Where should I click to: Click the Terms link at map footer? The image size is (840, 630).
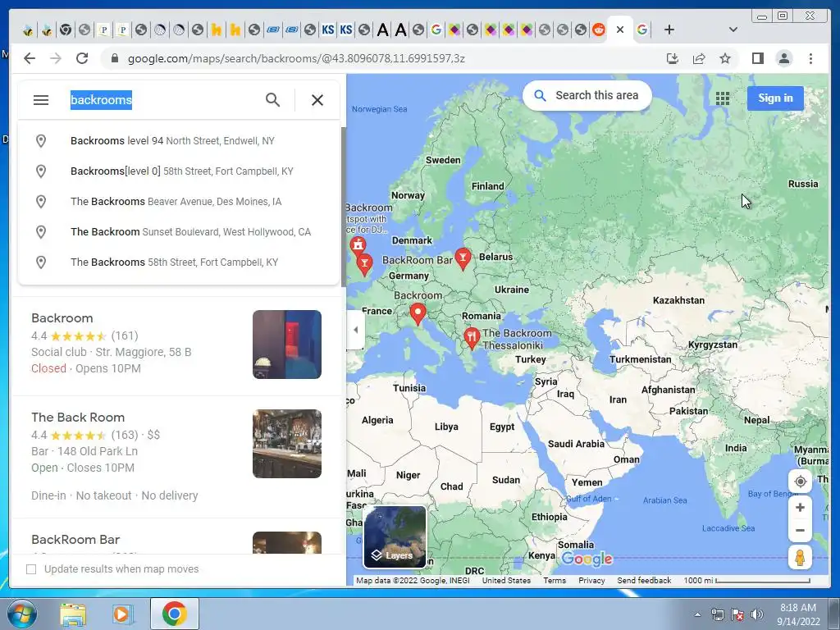(x=555, y=580)
